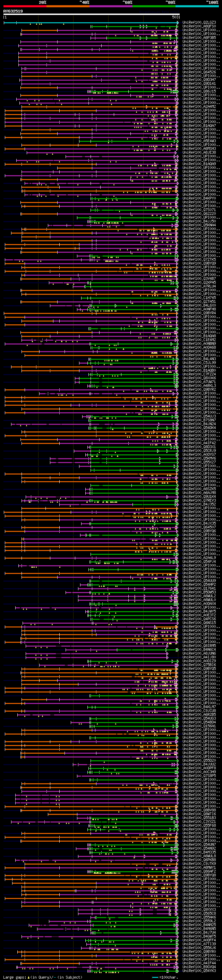This screenshot has width=222, height=980.
Task: Open the UniRef100_Q8D3X1 hit
Action: click(199, 447)
